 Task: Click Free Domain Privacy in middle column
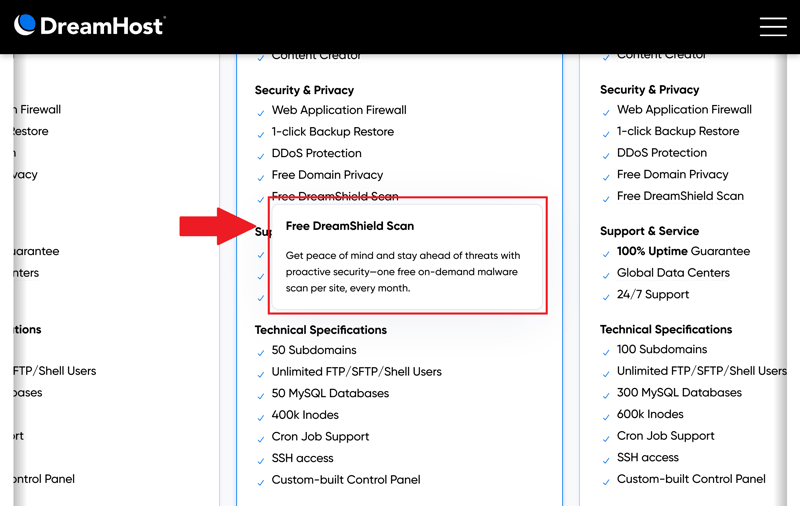click(x=327, y=175)
